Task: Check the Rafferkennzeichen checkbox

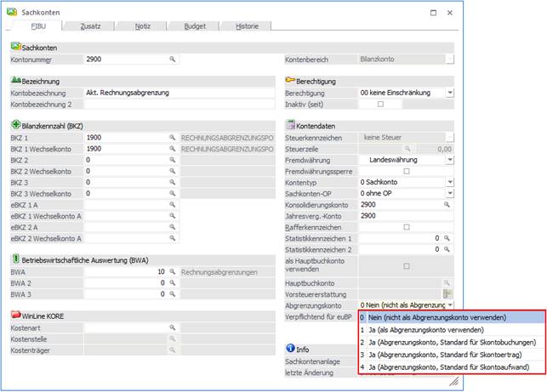Action: 407,227
